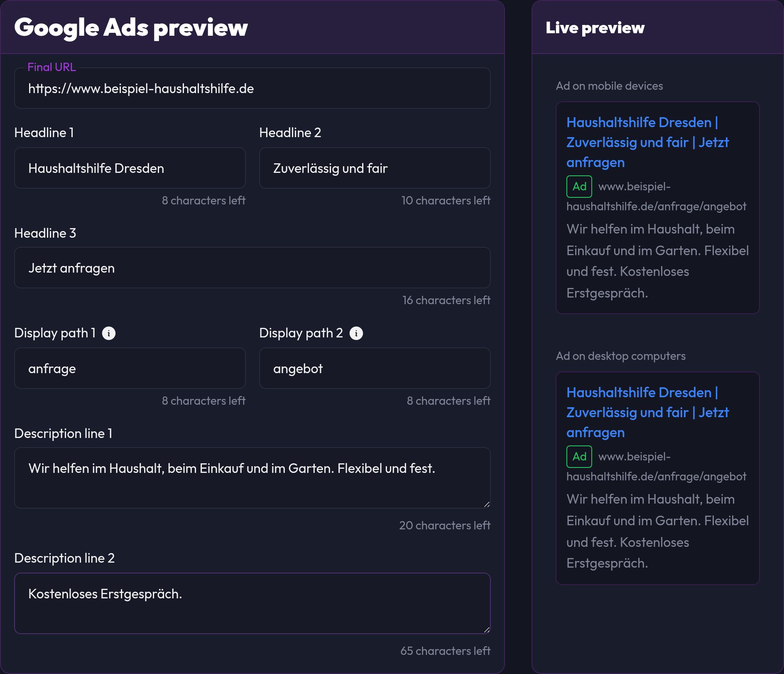The height and width of the screenshot is (674, 784).
Task: Focus the Final URL input field
Action: (252, 89)
